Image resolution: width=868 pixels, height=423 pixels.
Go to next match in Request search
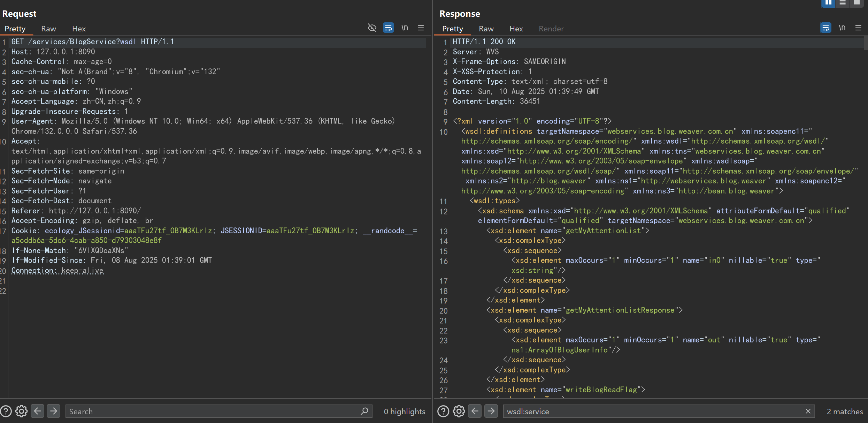point(53,411)
